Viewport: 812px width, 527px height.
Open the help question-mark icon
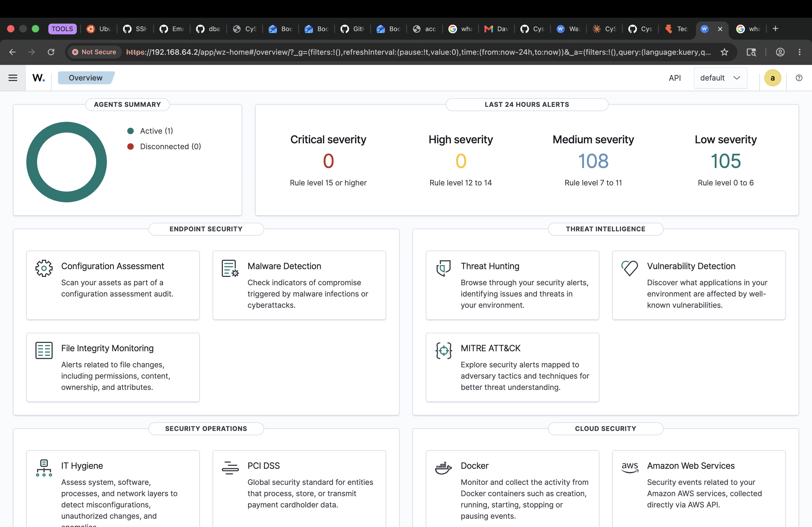tap(799, 78)
